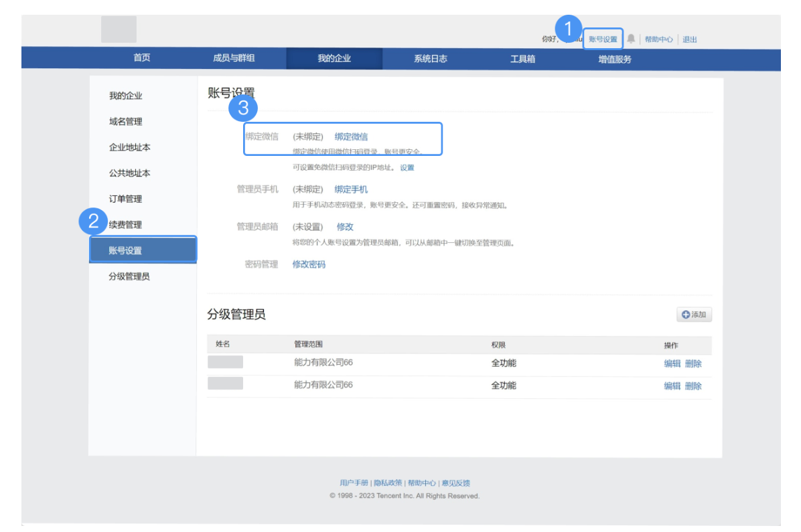Click 修改密码 to change password

[310, 264]
